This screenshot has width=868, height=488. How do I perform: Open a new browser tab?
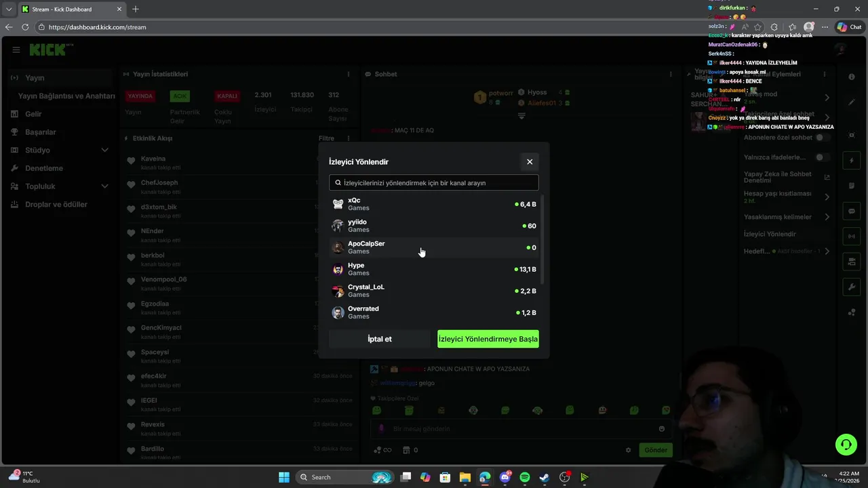(136, 9)
